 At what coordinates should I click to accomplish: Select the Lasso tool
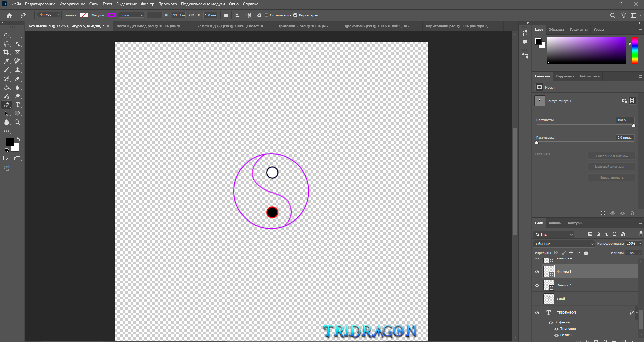[6, 44]
